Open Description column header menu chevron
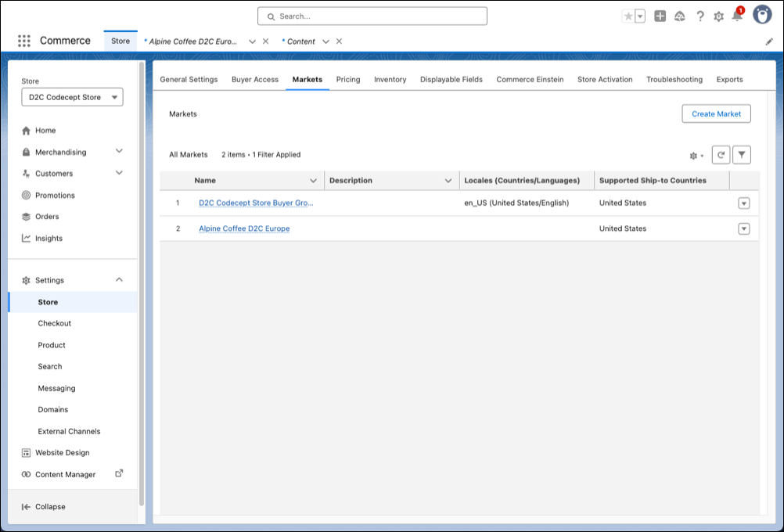The height and width of the screenshot is (532, 784). tap(448, 181)
